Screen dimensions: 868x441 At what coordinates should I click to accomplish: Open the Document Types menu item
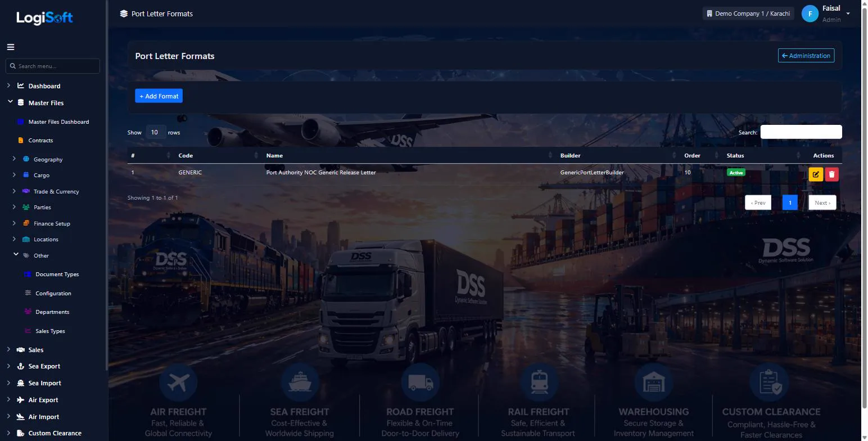tap(57, 274)
